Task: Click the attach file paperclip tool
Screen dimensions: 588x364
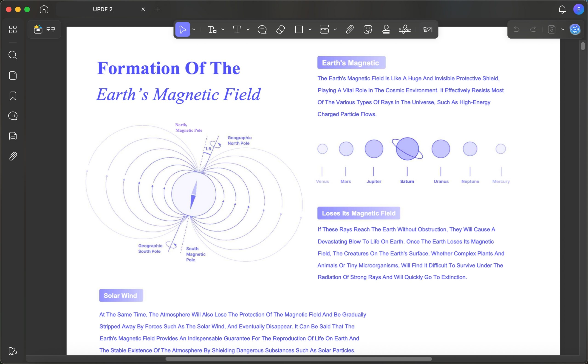Action: (350, 29)
